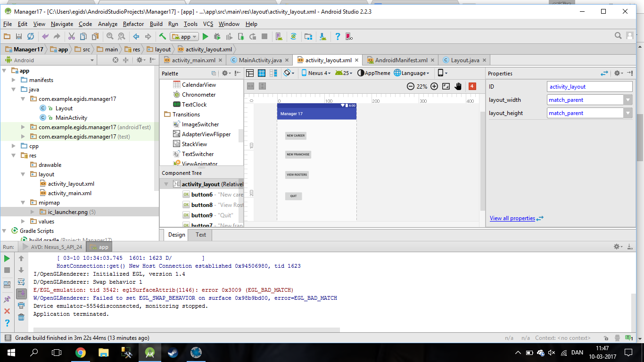This screenshot has width=644, height=362.
Task: Open the layout_width dropdown arrow
Action: pyautogui.click(x=627, y=100)
